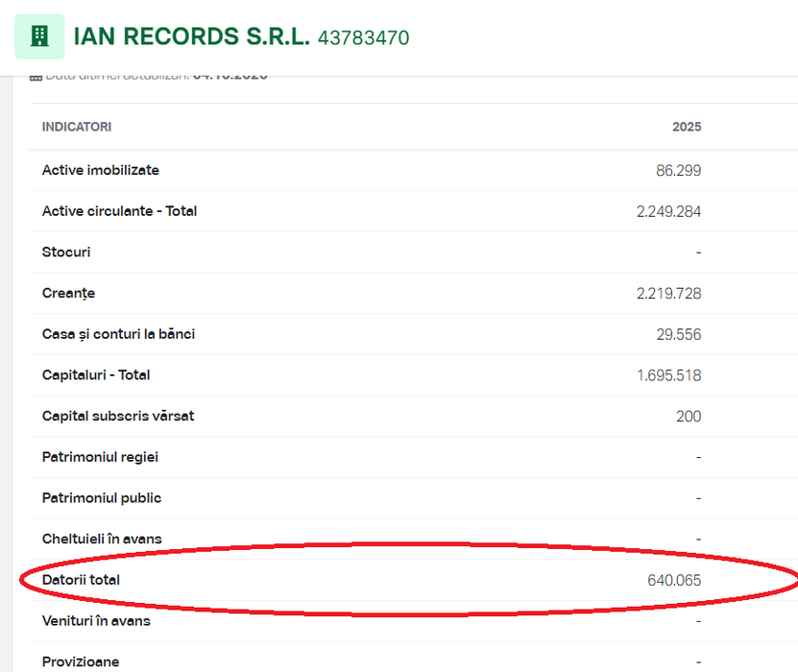Select the Capitaluri - Total label
Screen dimensions: 798x672
click(x=96, y=375)
